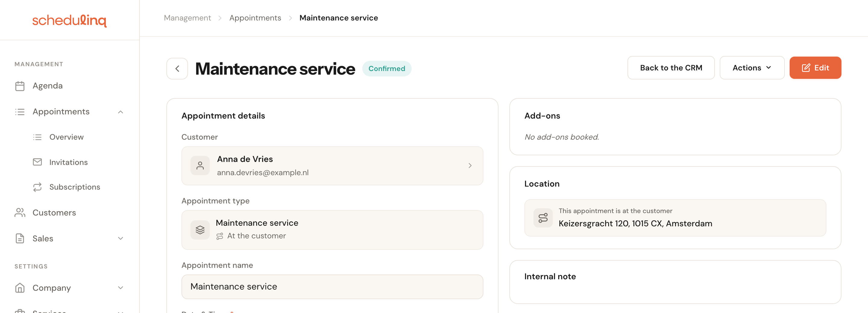Open Anna de Vries customer chevron

[x=470, y=166]
